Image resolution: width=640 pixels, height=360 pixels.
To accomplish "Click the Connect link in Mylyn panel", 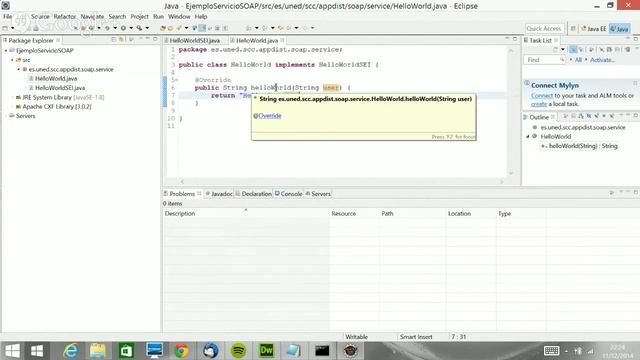I will tap(542, 96).
